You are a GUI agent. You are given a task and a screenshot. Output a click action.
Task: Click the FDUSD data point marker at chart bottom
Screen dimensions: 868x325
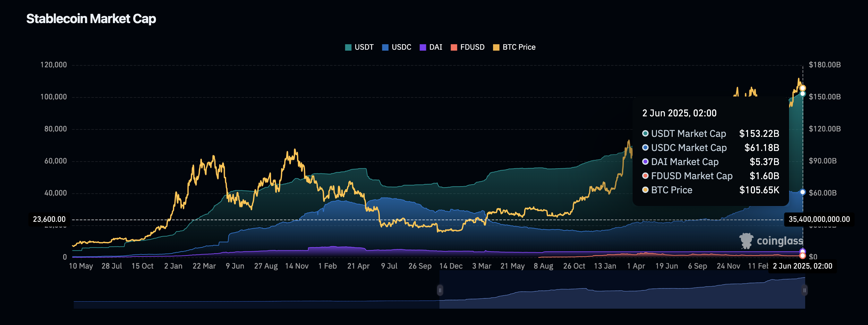tap(803, 256)
